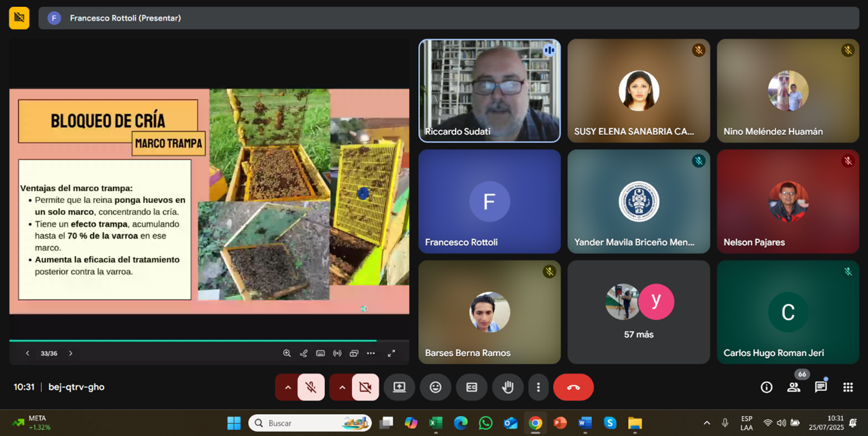Viewport: 868px width, 436px height.
Task: Open PowerPoint from the Windows taskbar
Action: point(560,423)
